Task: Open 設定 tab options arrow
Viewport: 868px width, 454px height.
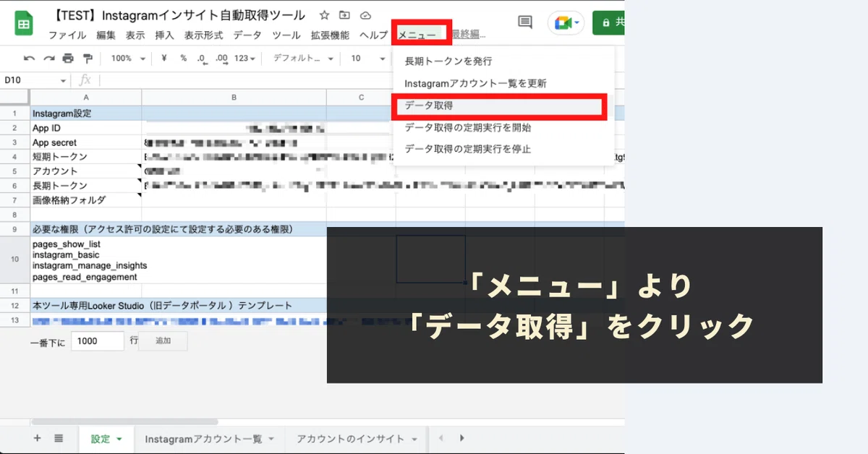Action: pyautogui.click(x=119, y=439)
